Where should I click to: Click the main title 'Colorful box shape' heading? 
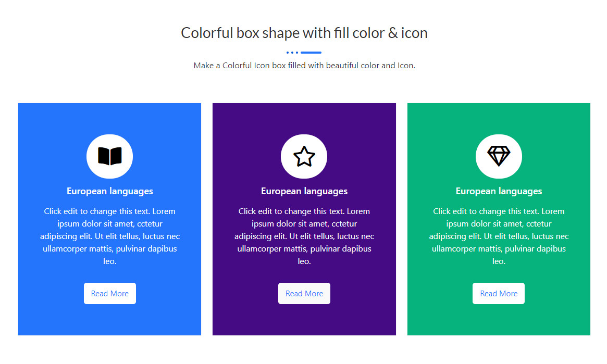[x=304, y=33]
